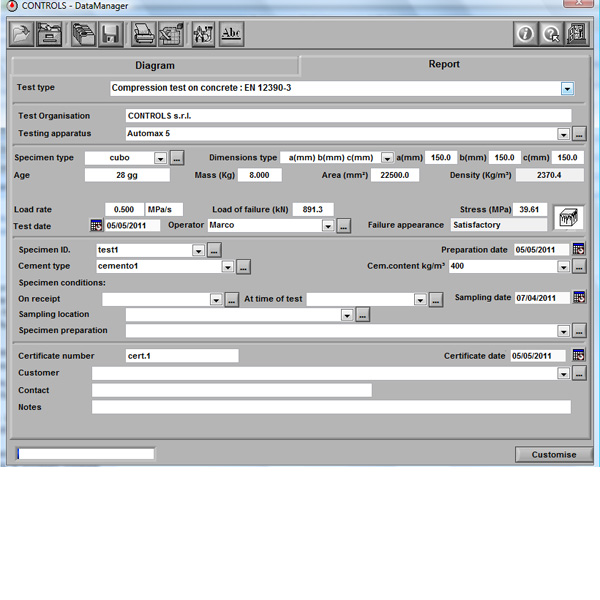Click the Density value 2370.4
This screenshot has height=600, width=600.
[549, 175]
